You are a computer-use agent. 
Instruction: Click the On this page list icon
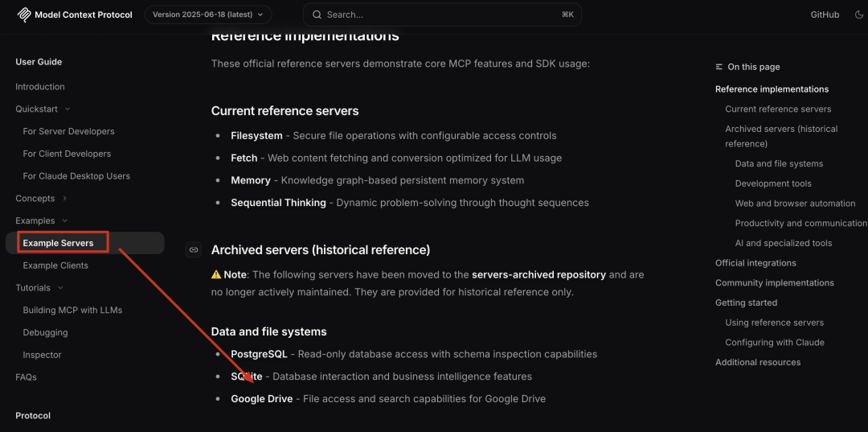point(719,67)
